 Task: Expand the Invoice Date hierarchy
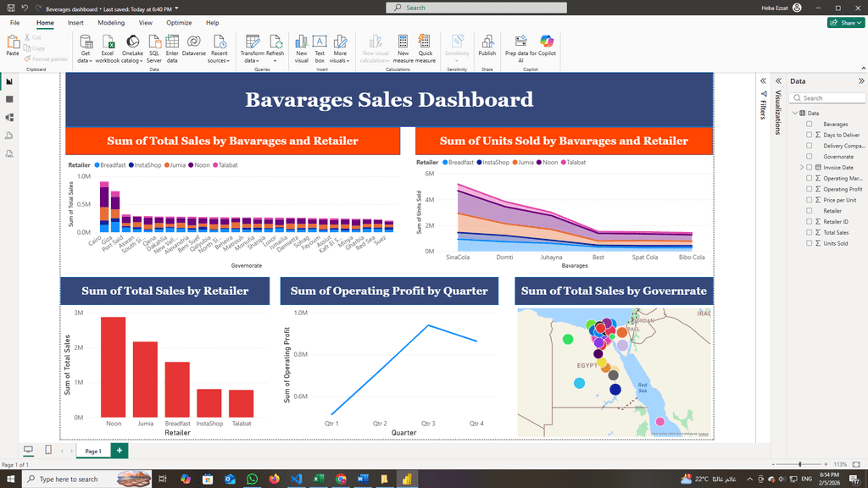[x=801, y=168]
